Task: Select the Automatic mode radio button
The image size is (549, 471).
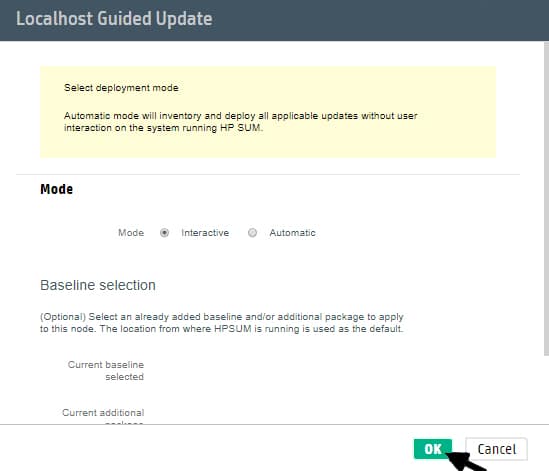Action: 252,233
